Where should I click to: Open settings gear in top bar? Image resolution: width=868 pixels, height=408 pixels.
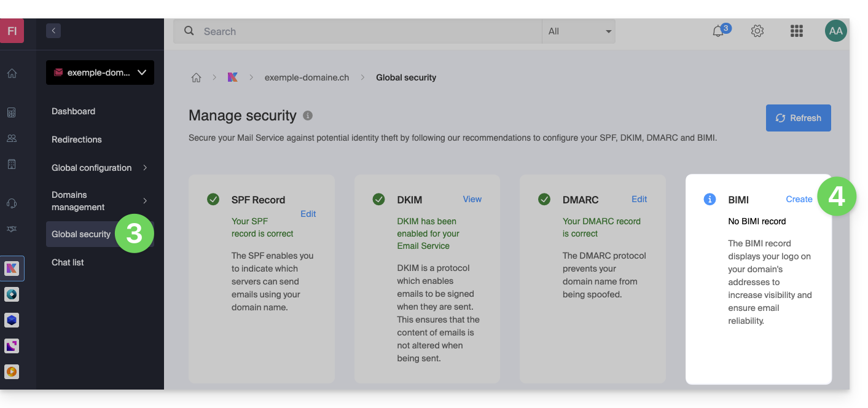point(757,31)
